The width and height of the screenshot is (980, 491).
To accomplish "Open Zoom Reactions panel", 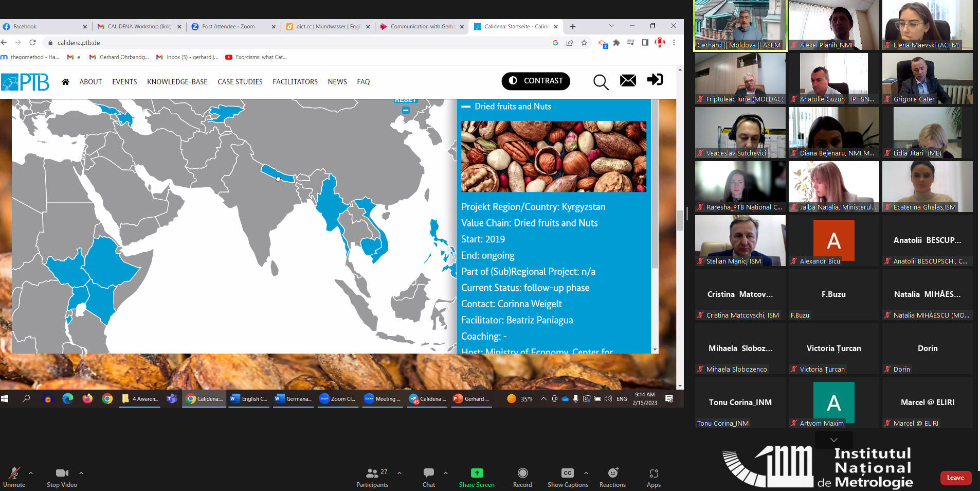I will click(x=612, y=477).
